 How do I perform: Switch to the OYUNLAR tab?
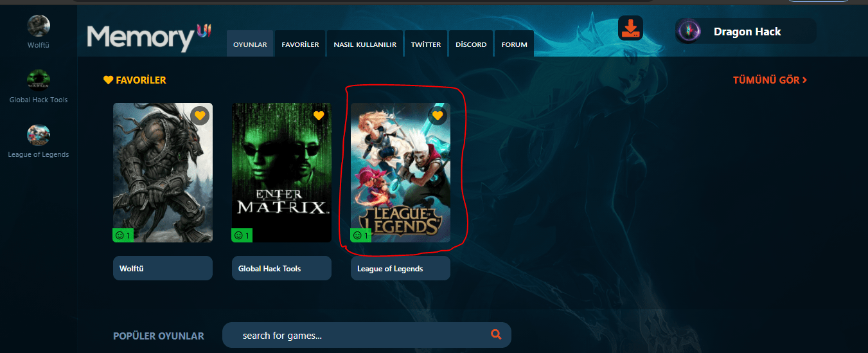(250, 44)
